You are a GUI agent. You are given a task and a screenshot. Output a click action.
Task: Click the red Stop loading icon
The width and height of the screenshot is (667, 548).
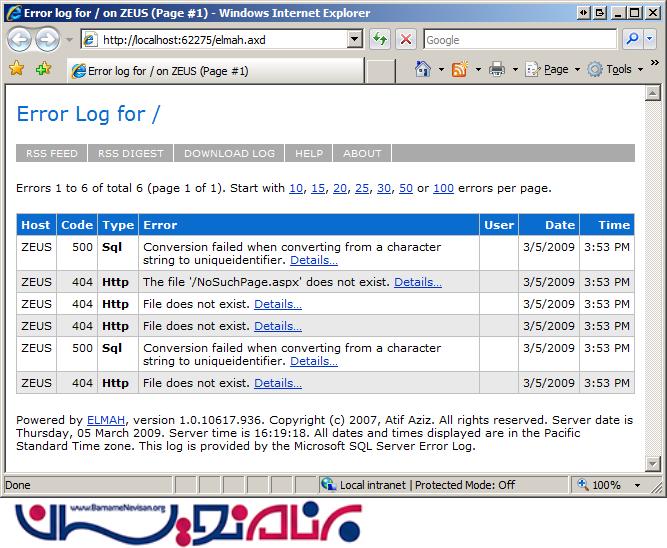[406, 40]
